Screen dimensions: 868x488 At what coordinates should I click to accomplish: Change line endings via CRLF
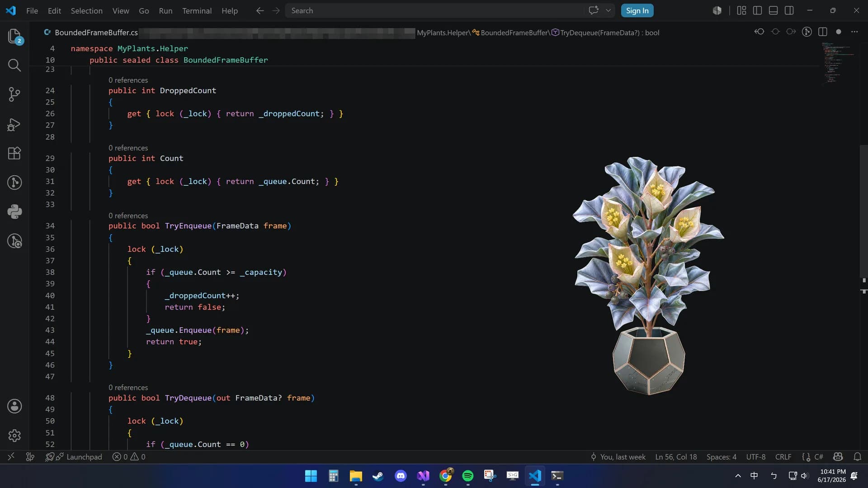click(x=783, y=457)
